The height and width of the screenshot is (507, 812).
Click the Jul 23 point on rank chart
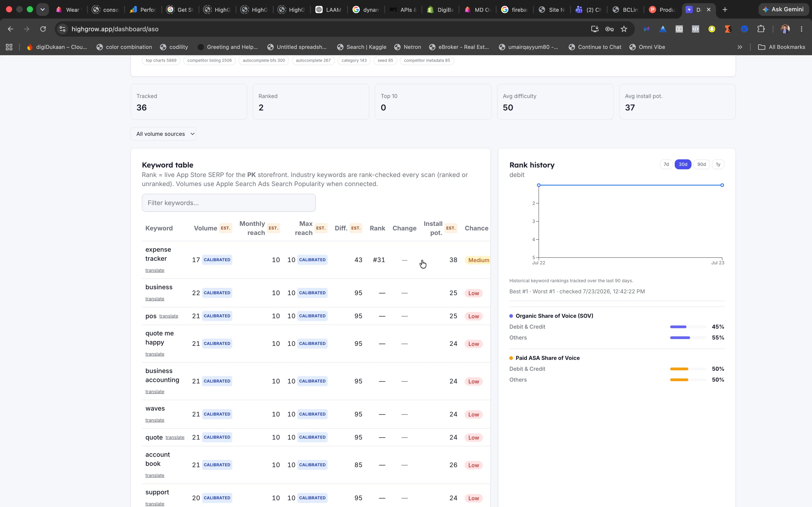[x=722, y=185]
